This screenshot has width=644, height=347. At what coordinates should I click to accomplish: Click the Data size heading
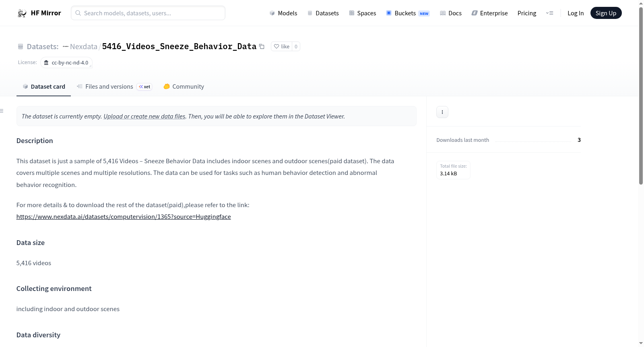coord(31,243)
